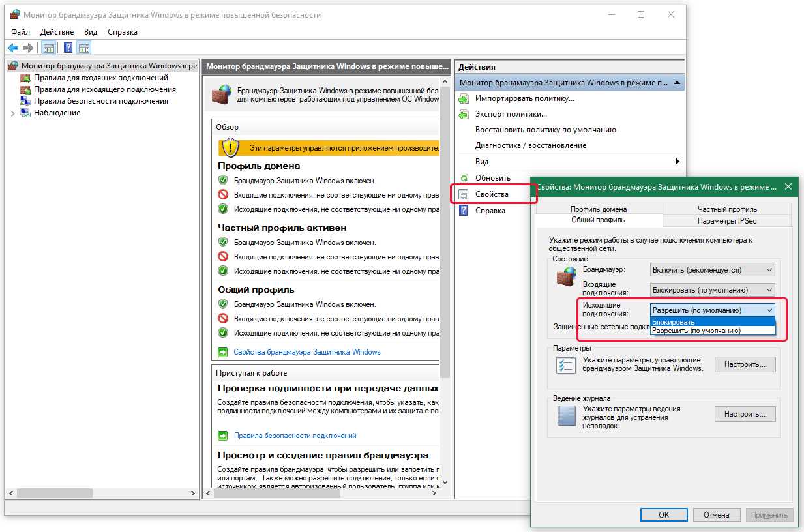Switch to the Профиль домена tab
Image resolution: width=804 pixels, height=532 pixels.
point(599,209)
